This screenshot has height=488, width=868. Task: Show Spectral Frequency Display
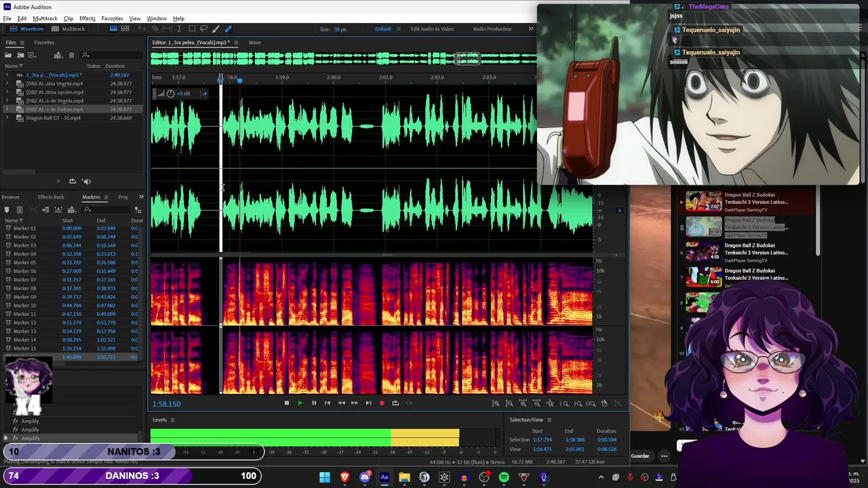click(x=113, y=28)
